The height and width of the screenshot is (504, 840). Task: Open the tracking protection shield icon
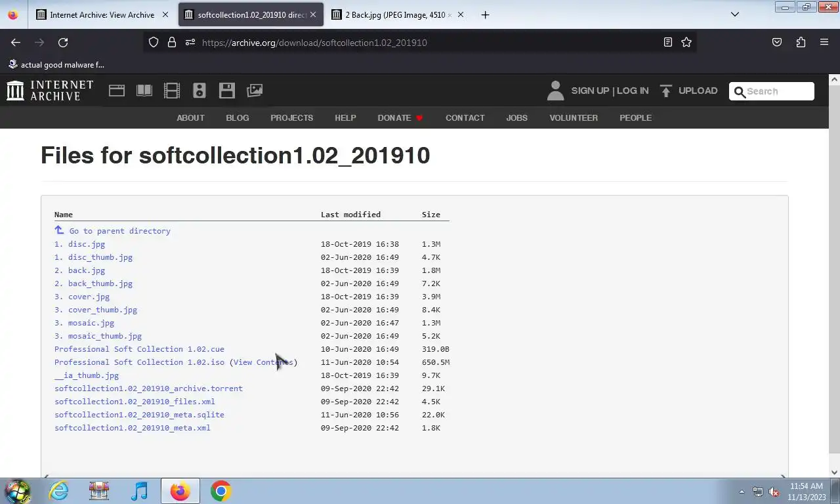154,42
